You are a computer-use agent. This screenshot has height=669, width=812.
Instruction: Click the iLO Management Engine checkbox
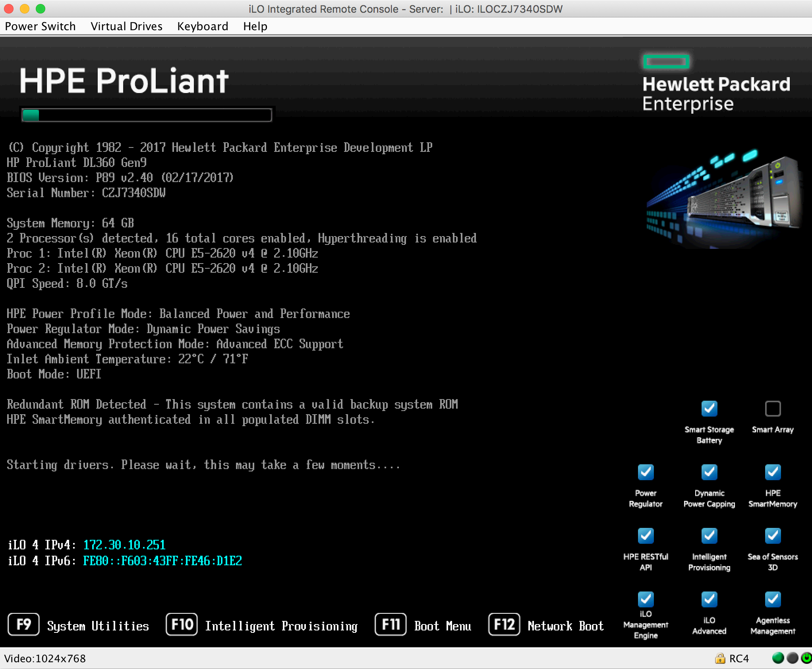tap(646, 599)
